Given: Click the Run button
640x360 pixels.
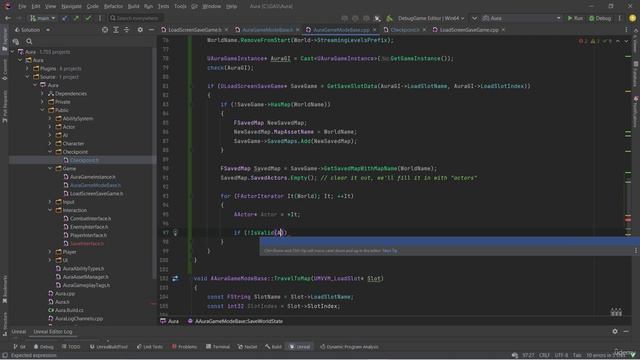Looking at the screenshot, I should (x=575, y=18).
